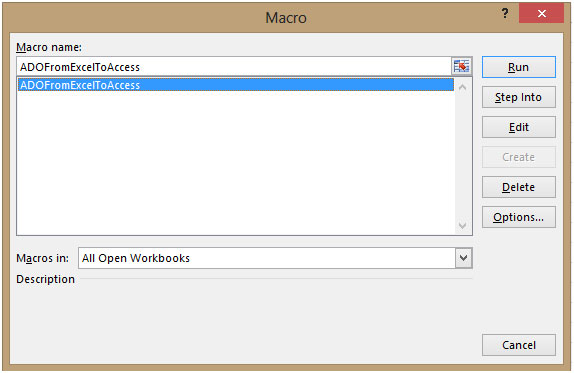Open the Macros in dropdown arrow
Image resolution: width=574 pixels, height=373 pixels.
tap(463, 258)
